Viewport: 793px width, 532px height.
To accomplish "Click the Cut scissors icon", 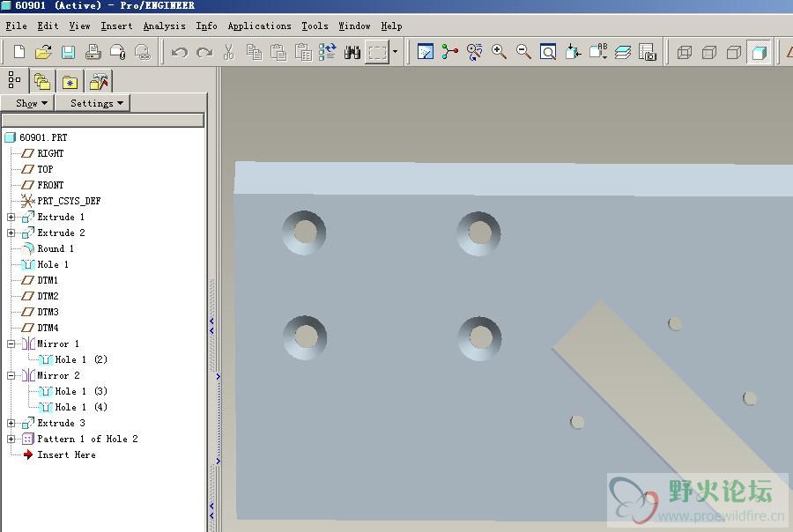I will pos(228,52).
